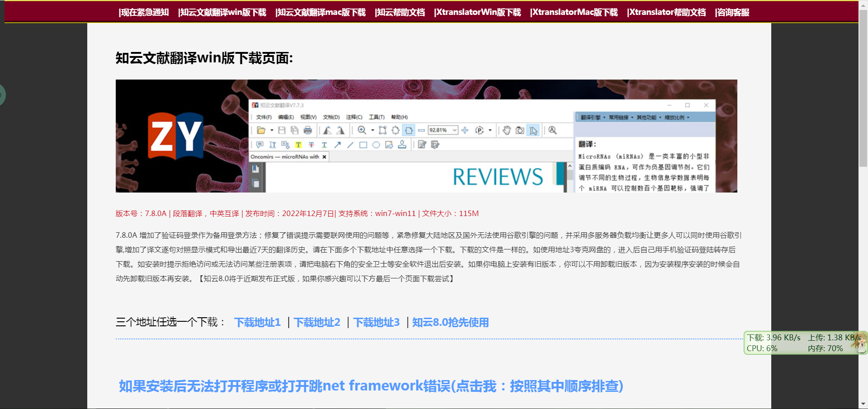Click the red 版本号：7.8.0A version line
The image size is (868, 409).
pyautogui.click(x=297, y=213)
